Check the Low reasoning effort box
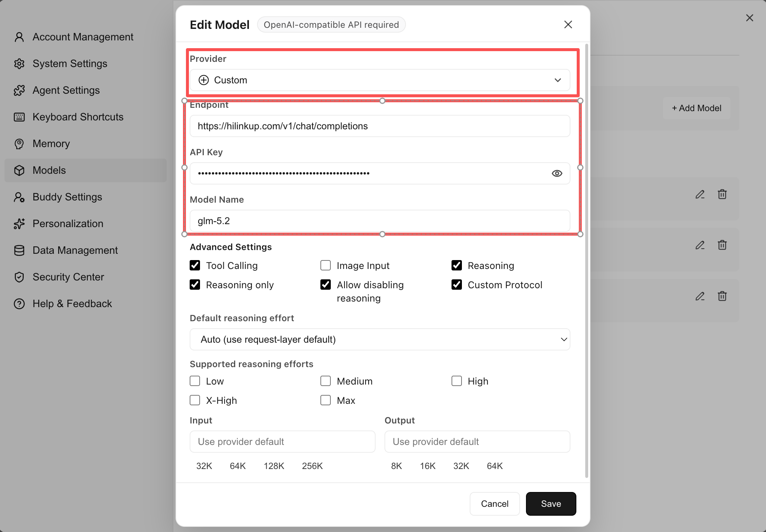766x532 pixels. tap(195, 381)
